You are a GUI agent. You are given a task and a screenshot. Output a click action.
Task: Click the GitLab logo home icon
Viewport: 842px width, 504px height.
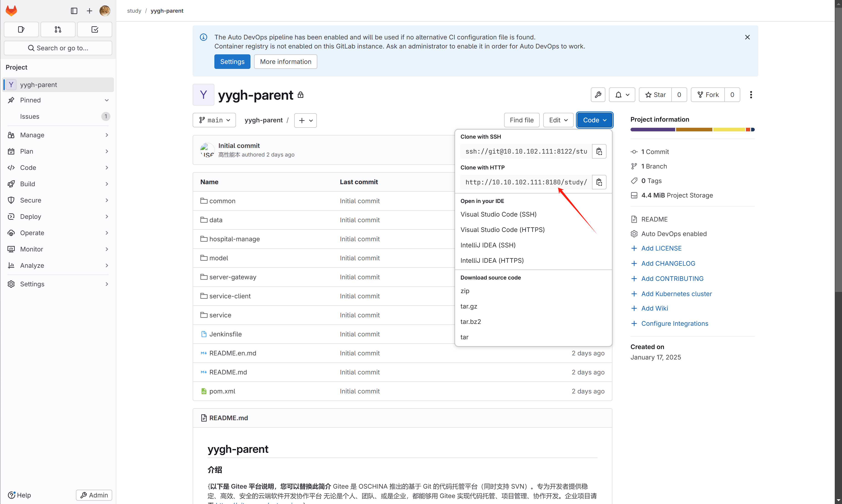tap(11, 11)
